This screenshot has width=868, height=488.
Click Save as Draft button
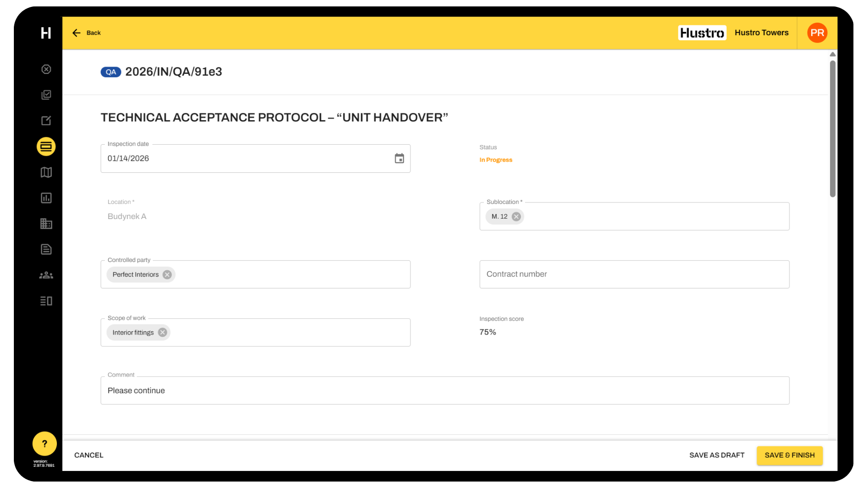point(716,455)
